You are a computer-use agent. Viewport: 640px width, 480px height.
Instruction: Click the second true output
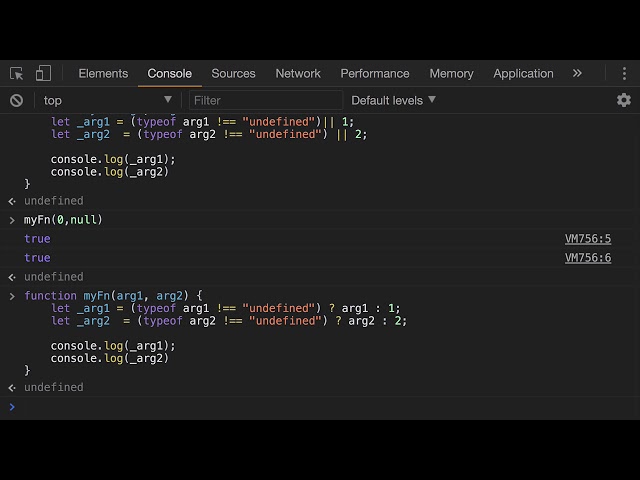coord(37,258)
